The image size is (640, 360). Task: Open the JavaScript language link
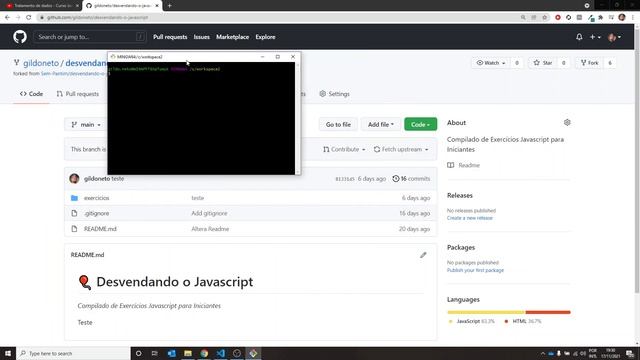click(471, 321)
